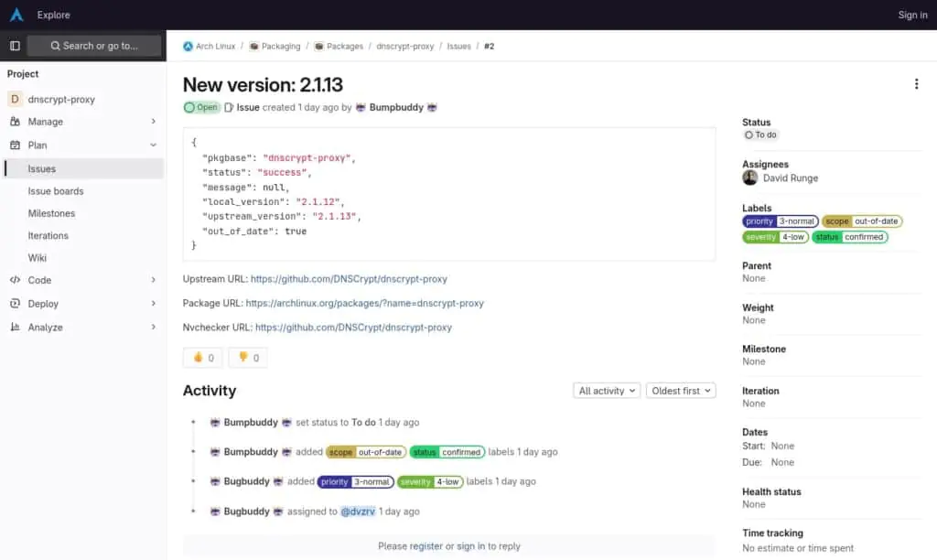The height and width of the screenshot is (560, 937).
Task: Click the Search or go to field
Action: [93, 45]
